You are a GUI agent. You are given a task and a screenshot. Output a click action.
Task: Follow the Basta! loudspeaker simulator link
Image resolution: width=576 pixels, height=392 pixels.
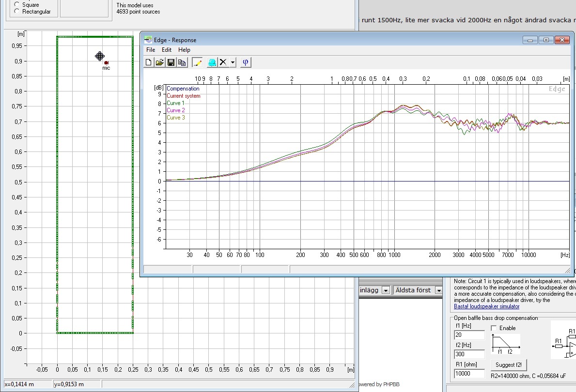click(486, 306)
